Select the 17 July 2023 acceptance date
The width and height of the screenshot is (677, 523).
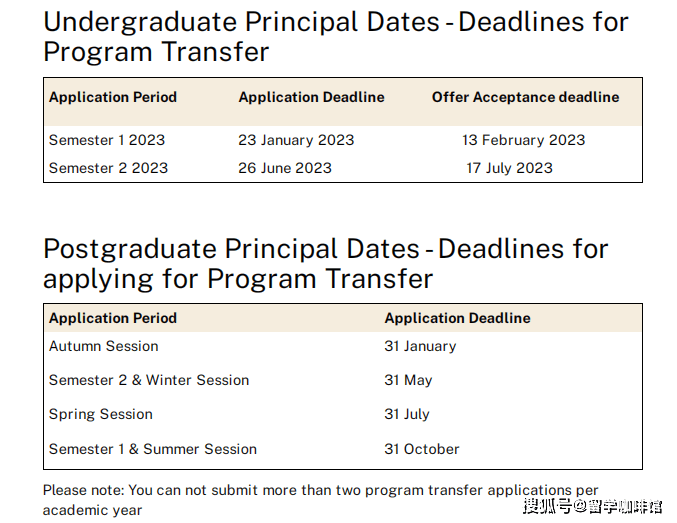[509, 168]
